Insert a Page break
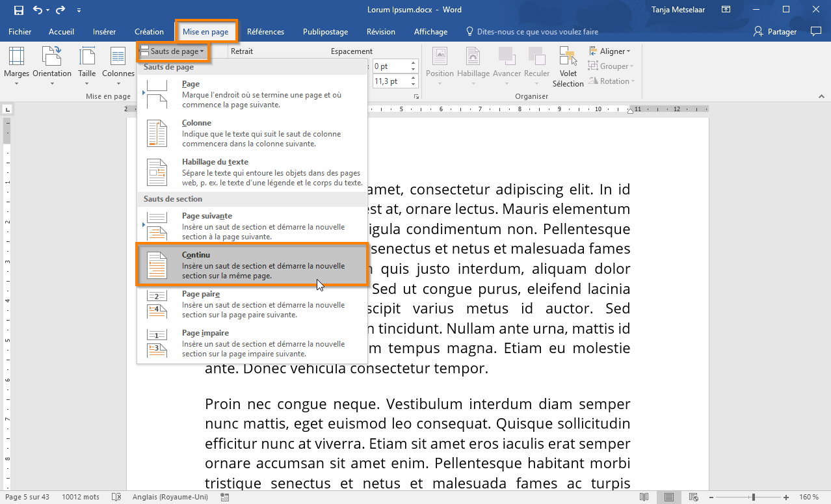This screenshot has height=504, width=831. [x=252, y=94]
